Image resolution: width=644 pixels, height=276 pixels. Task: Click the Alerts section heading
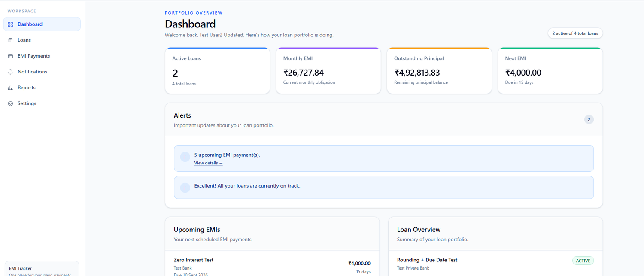click(x=182, y=115)
